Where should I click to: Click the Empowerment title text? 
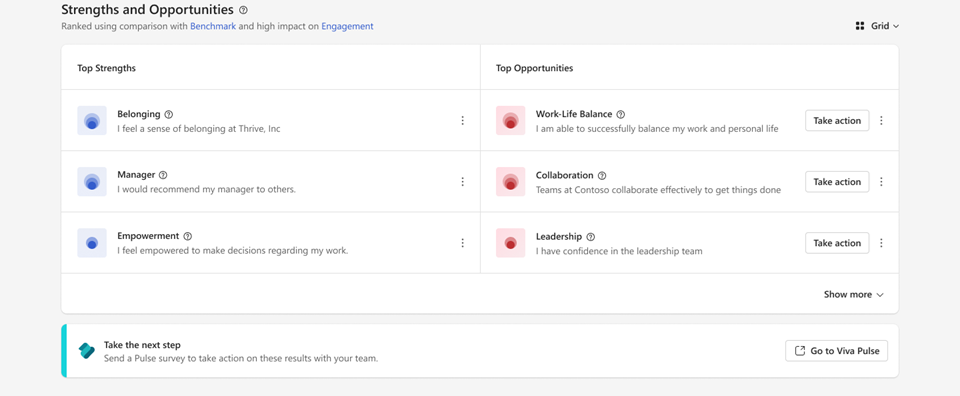tap(148, 236)
